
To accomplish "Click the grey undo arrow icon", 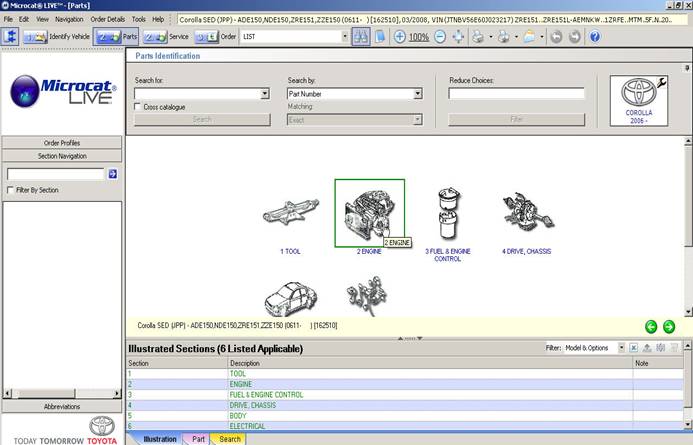I will point(556,37).
